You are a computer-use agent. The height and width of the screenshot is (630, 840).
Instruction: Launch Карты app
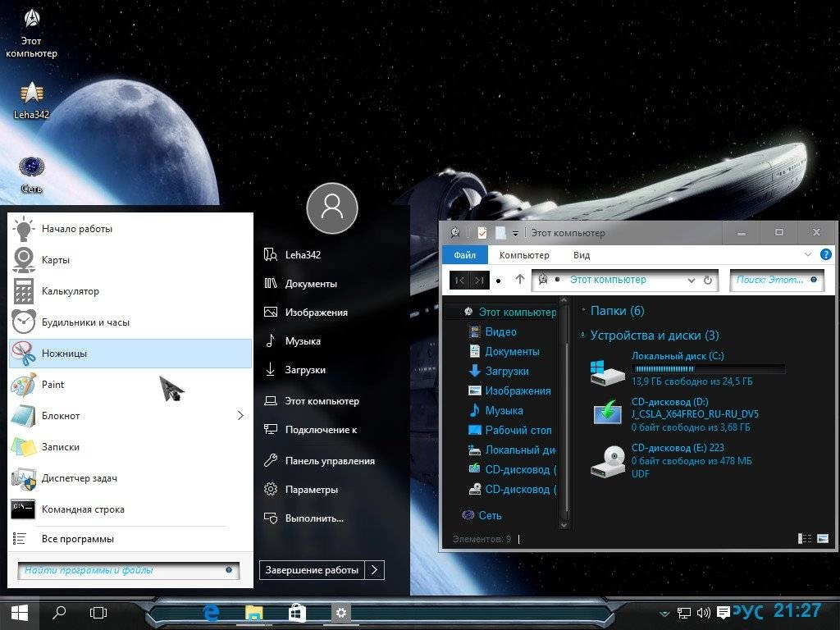[130, 260]
